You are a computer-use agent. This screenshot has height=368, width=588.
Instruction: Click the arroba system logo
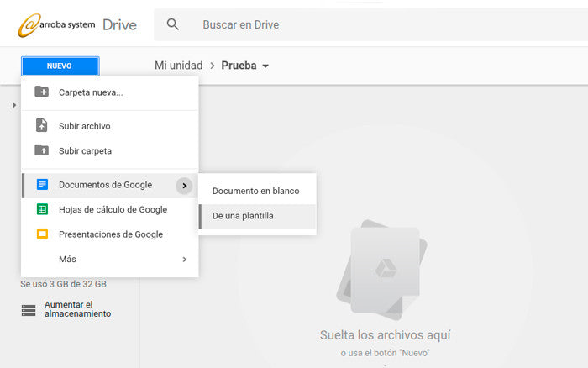(x=56, y=25)
